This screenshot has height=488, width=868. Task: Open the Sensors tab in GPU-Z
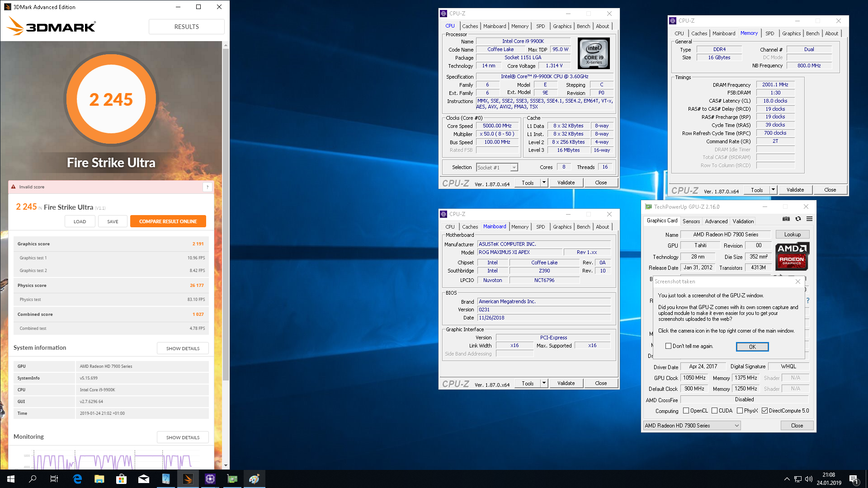point(691,221)
